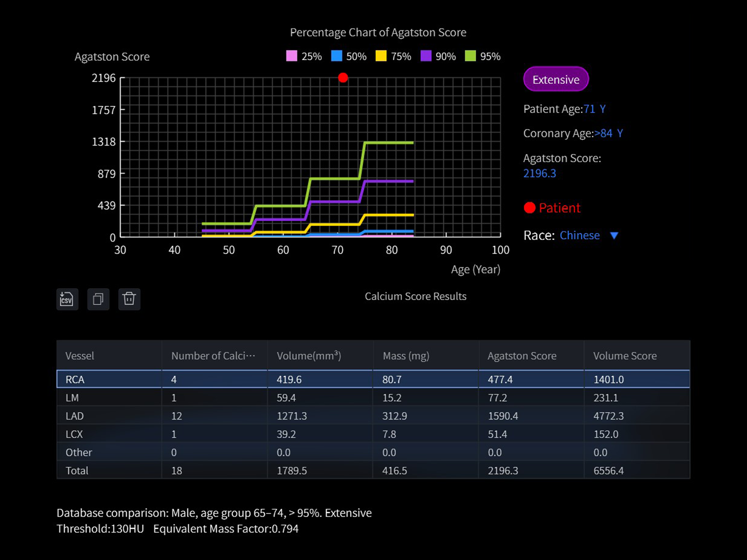Click the 50% blue legend swatch
Screen dimensions: 747x560
click(x=337, y=56)
